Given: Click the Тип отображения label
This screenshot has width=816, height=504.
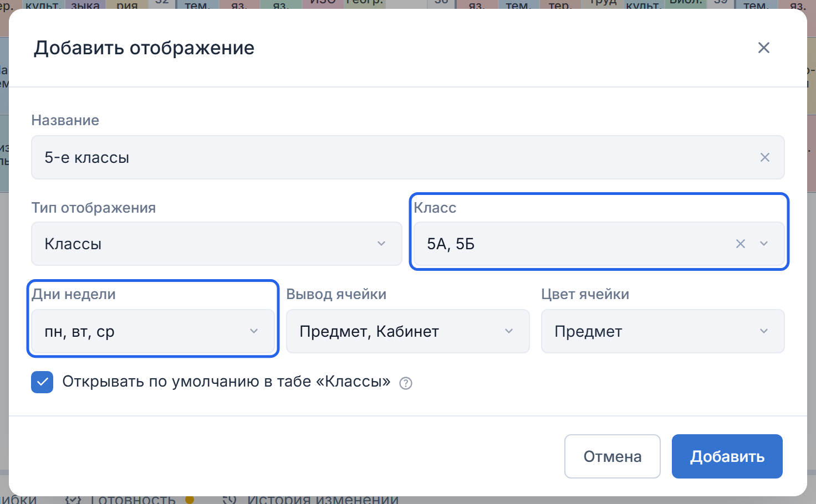Looking at the screenshot, I should coord(94,208).
